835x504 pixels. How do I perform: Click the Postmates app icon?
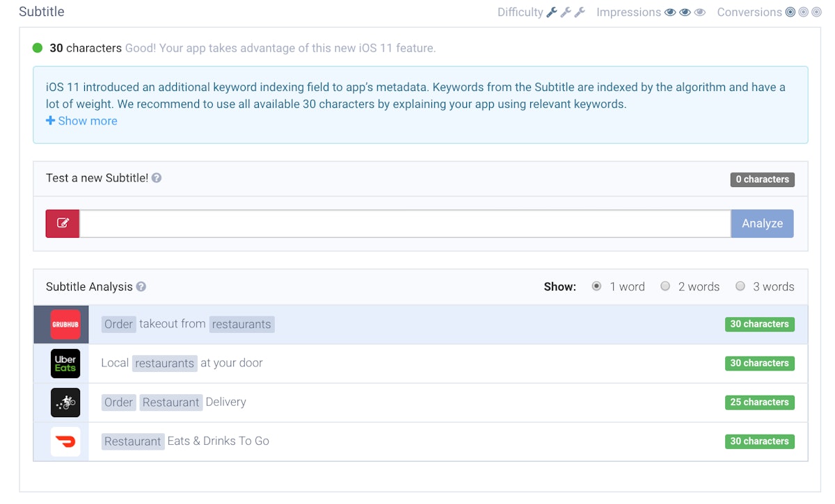[65, 403]
